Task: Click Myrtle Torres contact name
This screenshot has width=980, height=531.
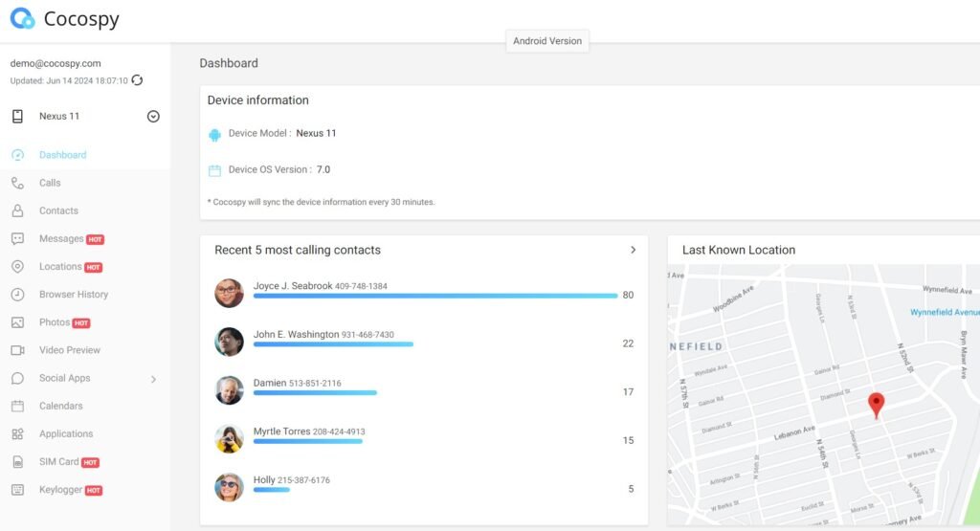Action: coord(281,431)
